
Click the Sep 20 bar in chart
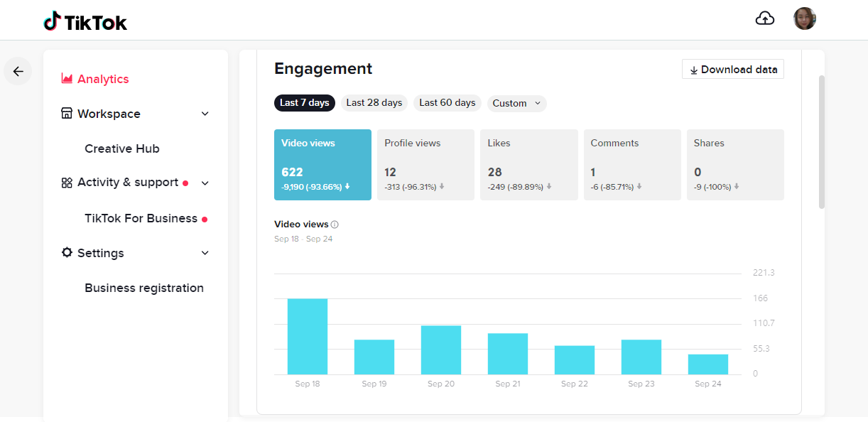441,350
